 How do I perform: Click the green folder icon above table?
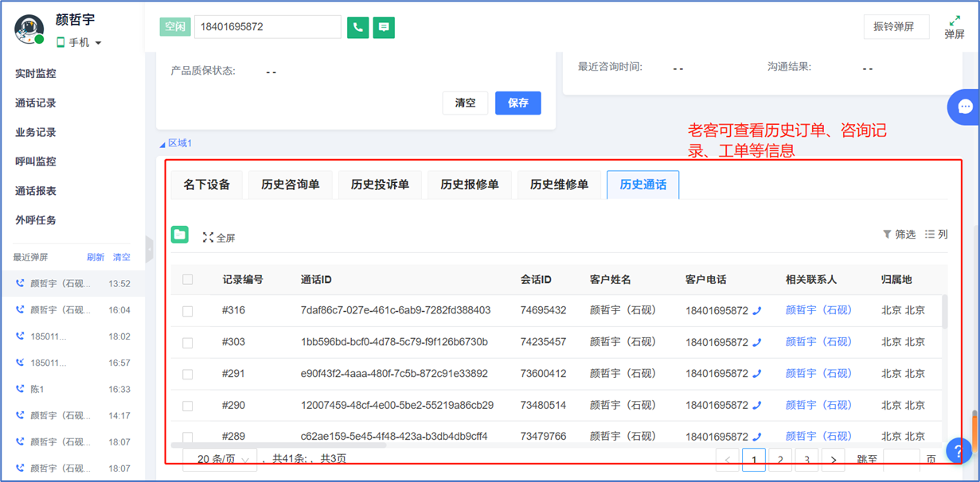coord(180,235)
